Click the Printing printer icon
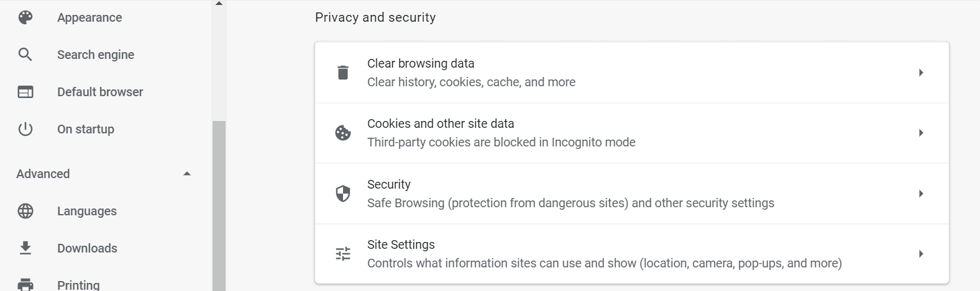Viewport: 980px width, 291px height. click(x=25, y=285)
